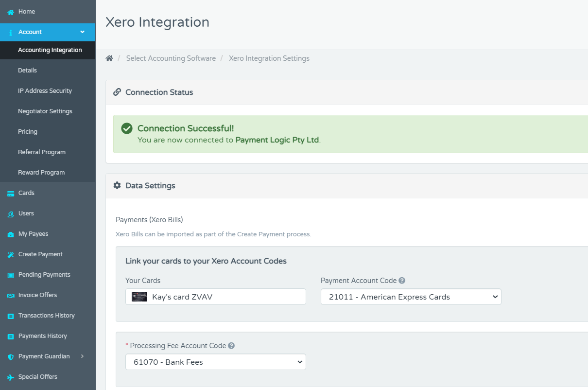588x390 pixels.
Task: Click the Pending Payments list icon
Action: [x=11, y=275]
